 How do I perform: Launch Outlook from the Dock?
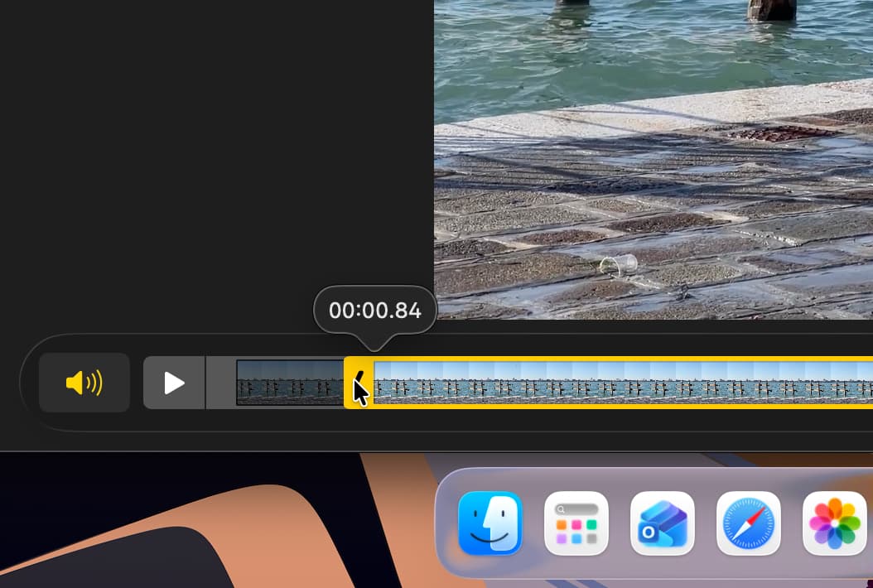663,523
